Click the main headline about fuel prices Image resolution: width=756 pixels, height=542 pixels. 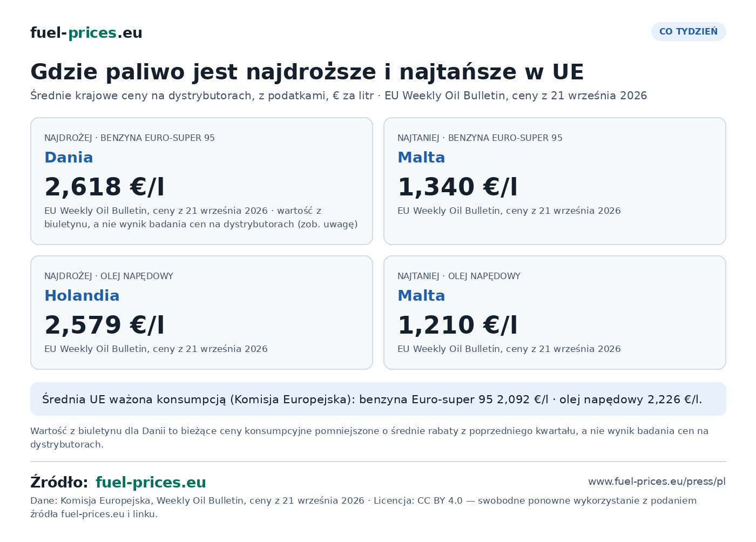(307, 72)
